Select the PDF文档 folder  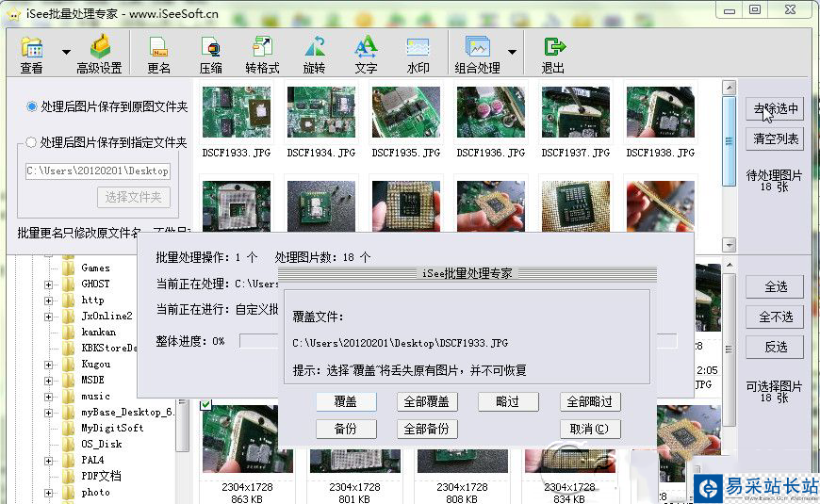point(101,476)
